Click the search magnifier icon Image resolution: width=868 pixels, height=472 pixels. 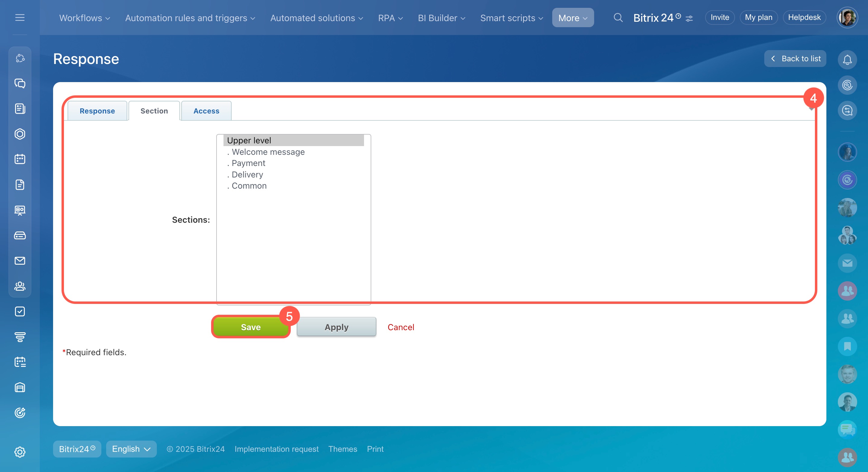pyautogui.click(x=618, y=18)
